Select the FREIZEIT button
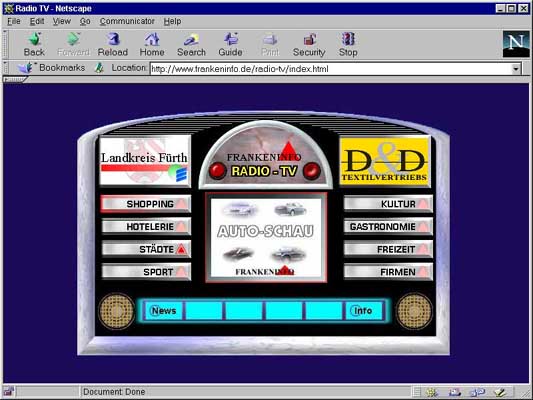The width and height of the screenshot is (533, 400). coord(388,249)
